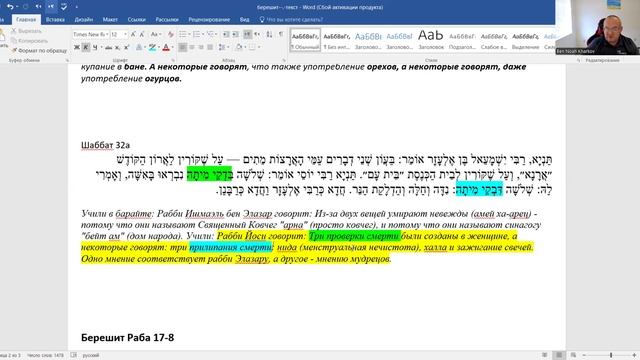
Task: Open the lightbulb 'Что вы хотите сделать?' search
Action: pyautogui.click(x=291, y=20)
